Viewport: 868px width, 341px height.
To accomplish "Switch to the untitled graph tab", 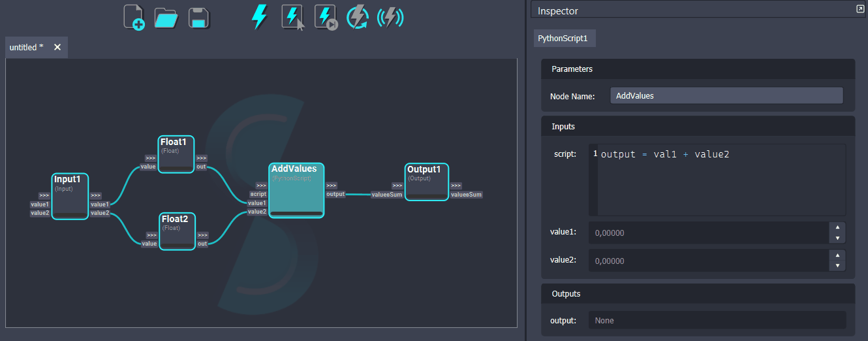I will point(27,47).
